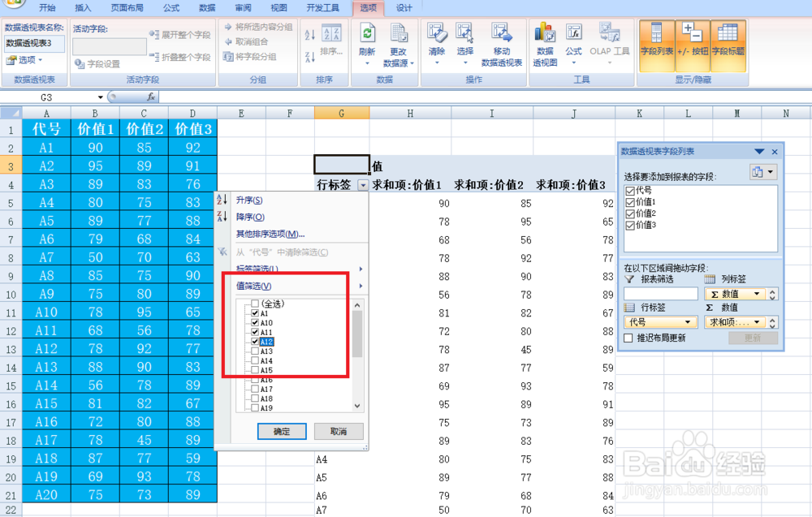This screenshot has width=812, height=517.
Task: Close the PivotTable field list pane
Action: tap(775, 152)
